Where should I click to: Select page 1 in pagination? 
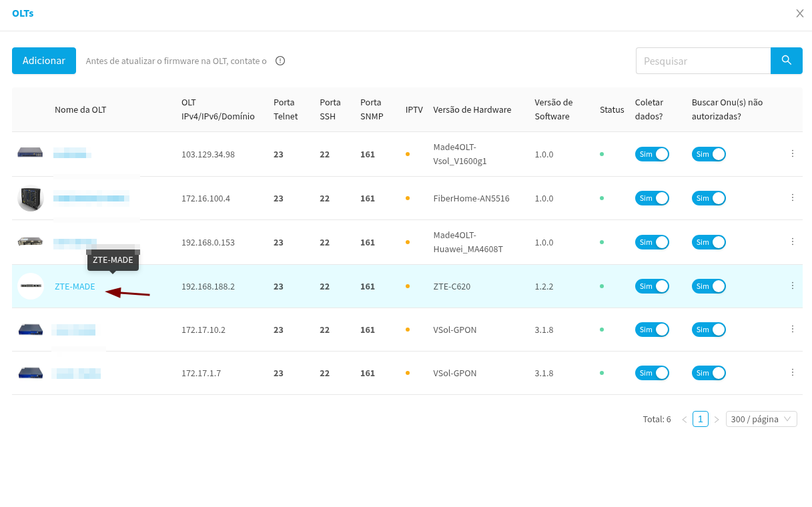700,419
